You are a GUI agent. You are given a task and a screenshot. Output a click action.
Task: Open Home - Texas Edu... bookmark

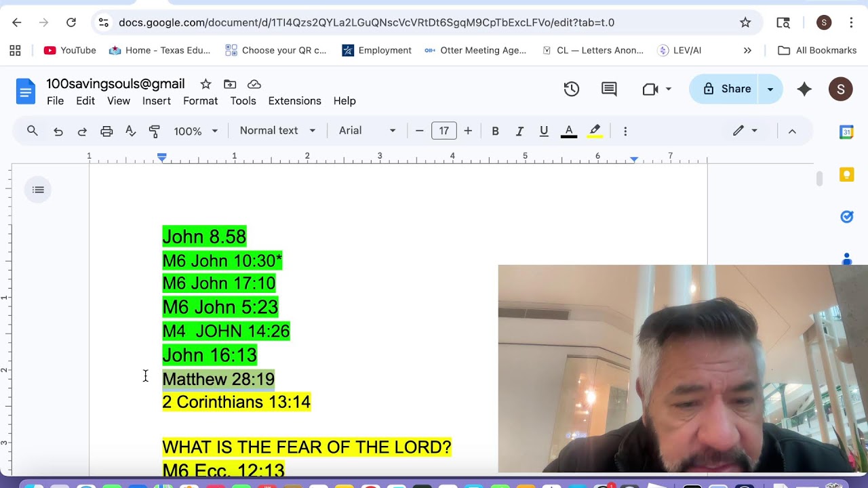[x=159, y=50]
